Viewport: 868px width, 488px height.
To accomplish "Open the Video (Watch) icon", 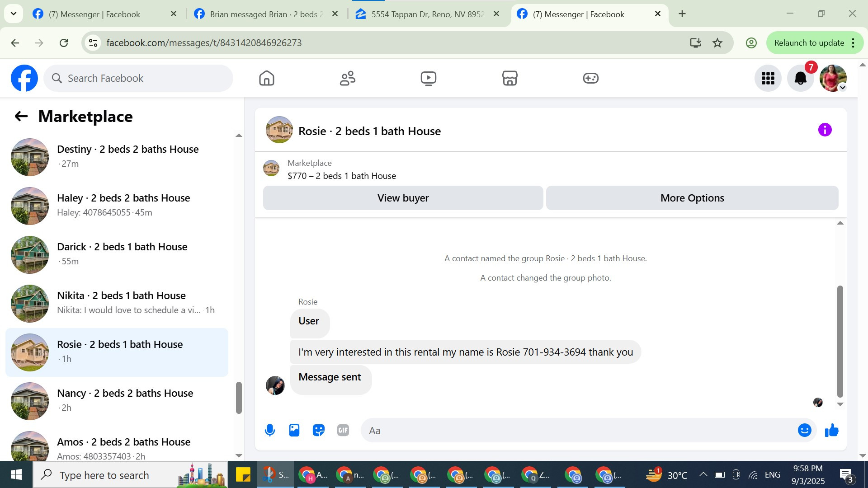I will tap(429, 78).
